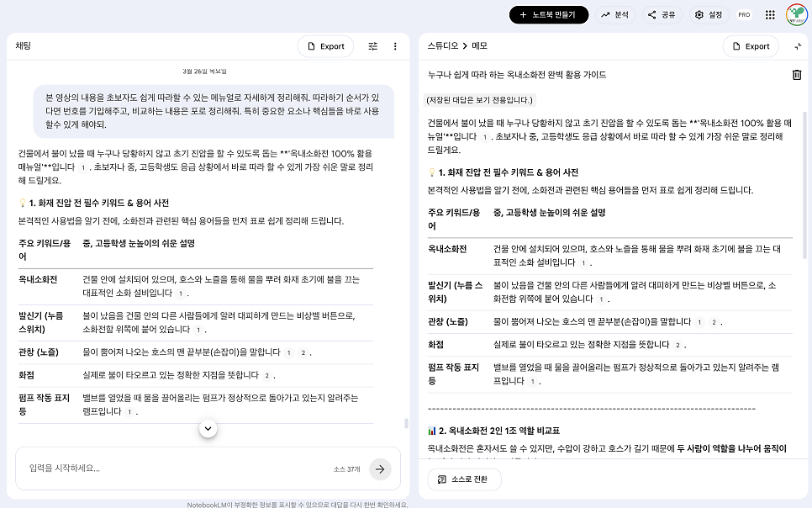The height and width of the screenshot is (508, 812).
Task: Click the 저장된 대답은 보기 전용입니다 notice
Action: point(479,100)
